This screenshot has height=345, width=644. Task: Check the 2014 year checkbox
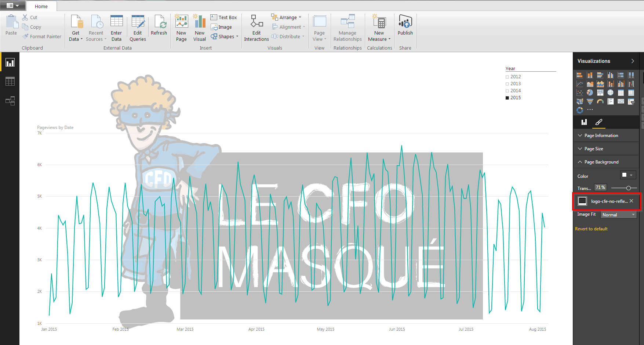(507, 91)
